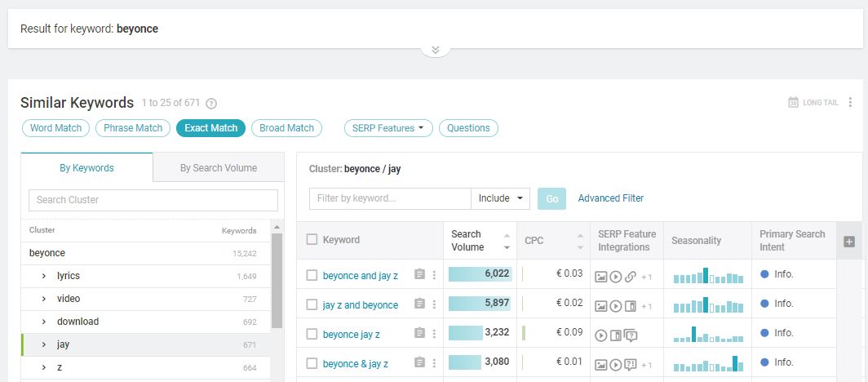Click the Long Tail calendar icon
The height and width of the screenshot is (382, 868).
793,102
